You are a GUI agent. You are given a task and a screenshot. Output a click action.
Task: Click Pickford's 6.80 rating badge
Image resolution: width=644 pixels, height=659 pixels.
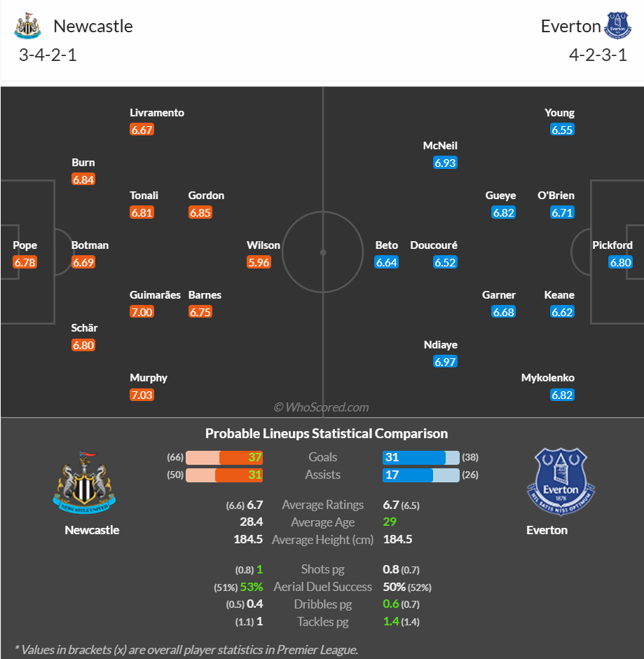click(x=620, y=262)
